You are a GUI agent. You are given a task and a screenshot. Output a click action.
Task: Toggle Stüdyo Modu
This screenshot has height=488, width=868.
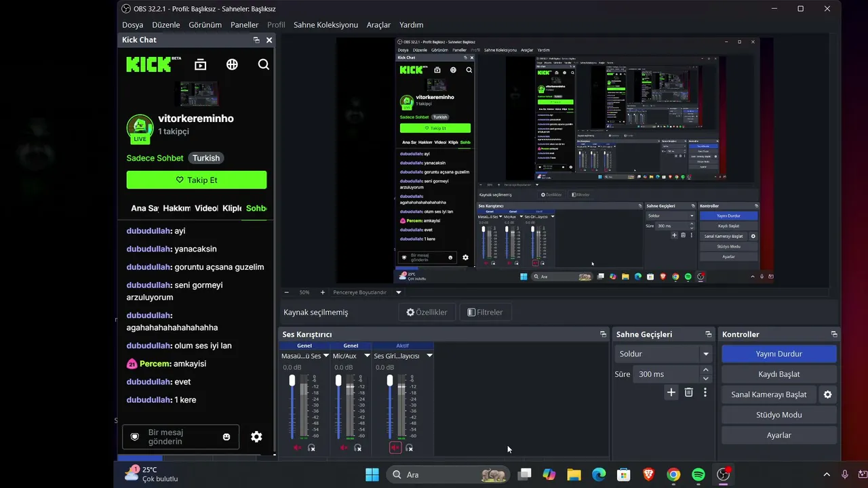778,415
